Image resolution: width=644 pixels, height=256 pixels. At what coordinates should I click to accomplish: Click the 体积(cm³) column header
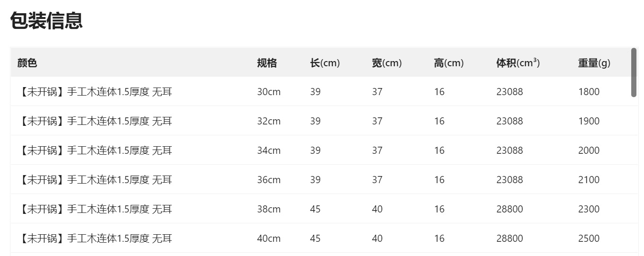point(518,63)
